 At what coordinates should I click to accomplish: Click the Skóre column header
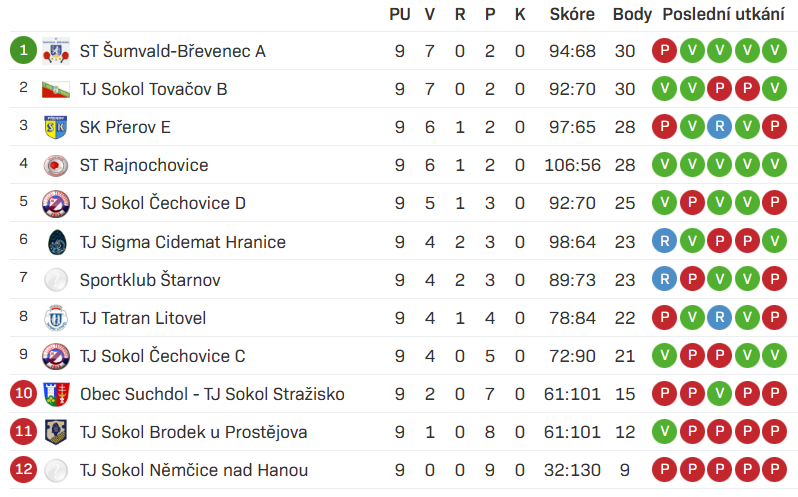tap(572, 14)
